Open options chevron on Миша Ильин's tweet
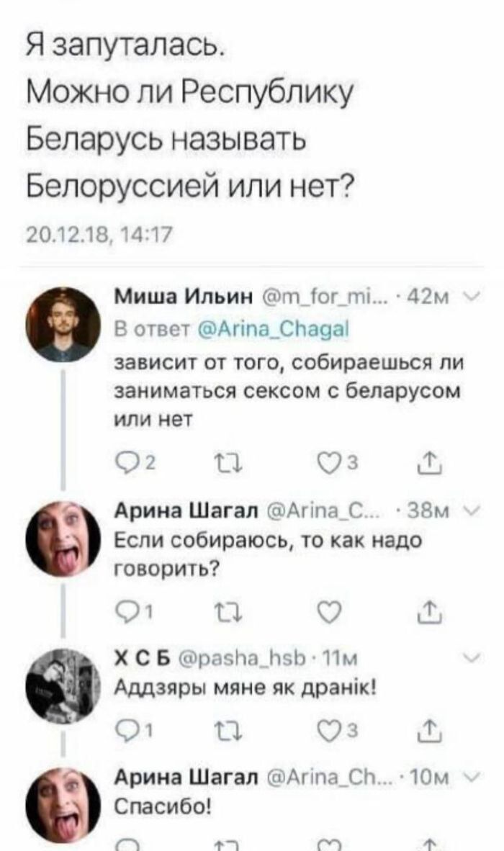Screen dimensions: 504x851 point(471,297)
